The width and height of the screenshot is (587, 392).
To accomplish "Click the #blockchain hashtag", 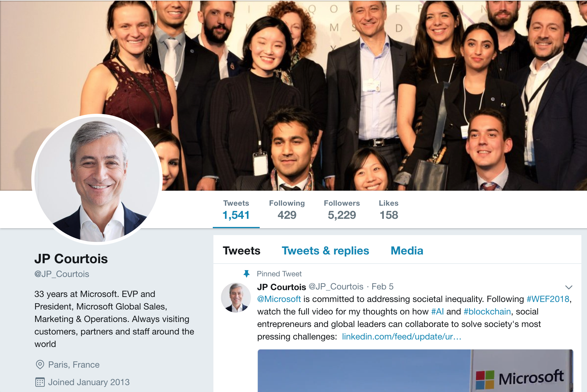I will [487, 312].
